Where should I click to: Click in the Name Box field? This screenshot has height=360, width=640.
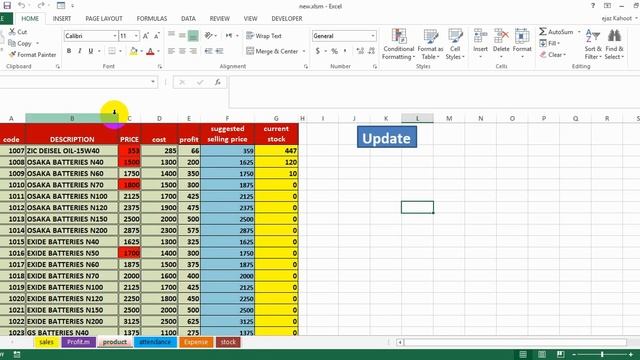[x=76, y=82]
